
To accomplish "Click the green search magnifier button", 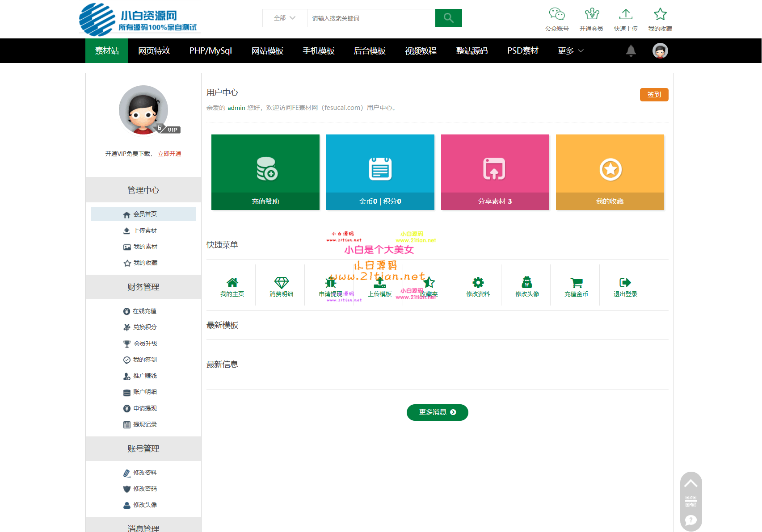I will (x=448, y=18).
